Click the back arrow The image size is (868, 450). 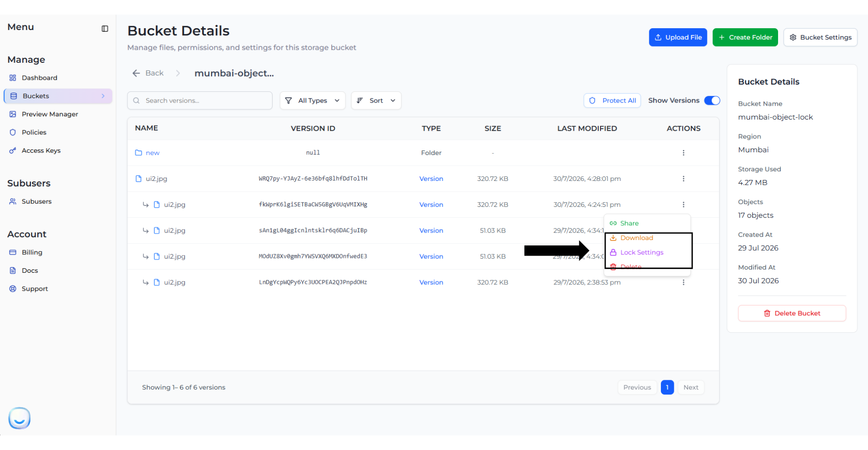coord(136,73)
